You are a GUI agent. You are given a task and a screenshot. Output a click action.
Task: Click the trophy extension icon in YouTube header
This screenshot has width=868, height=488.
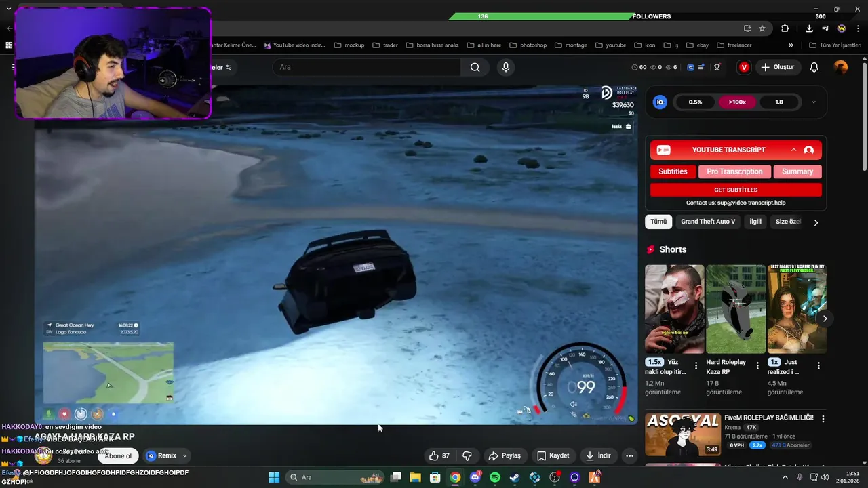717,67
